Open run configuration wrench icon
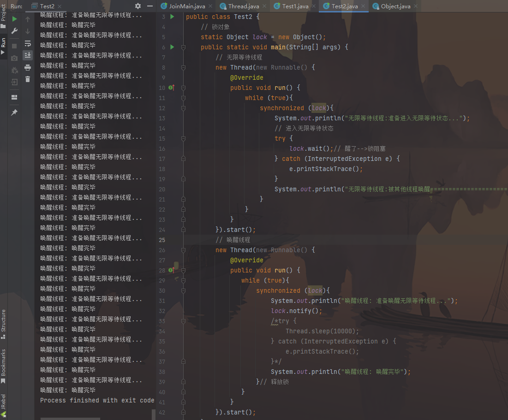Image resolution: width=508 pixels, height=420 pixels. tap(14, 31)
